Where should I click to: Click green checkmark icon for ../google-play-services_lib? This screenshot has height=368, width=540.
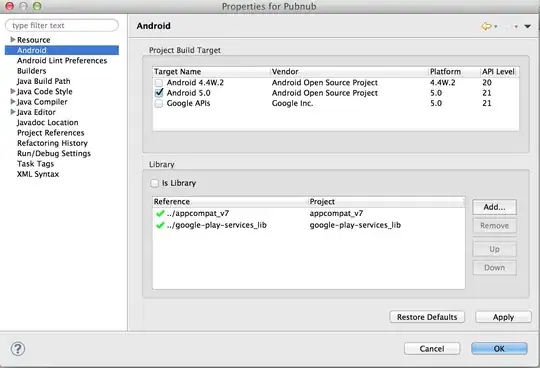(160, 225)
